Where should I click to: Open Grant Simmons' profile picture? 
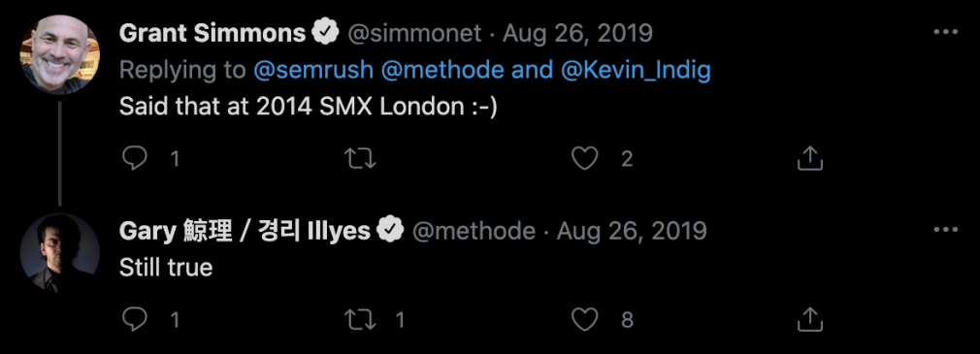pos(59,54)
